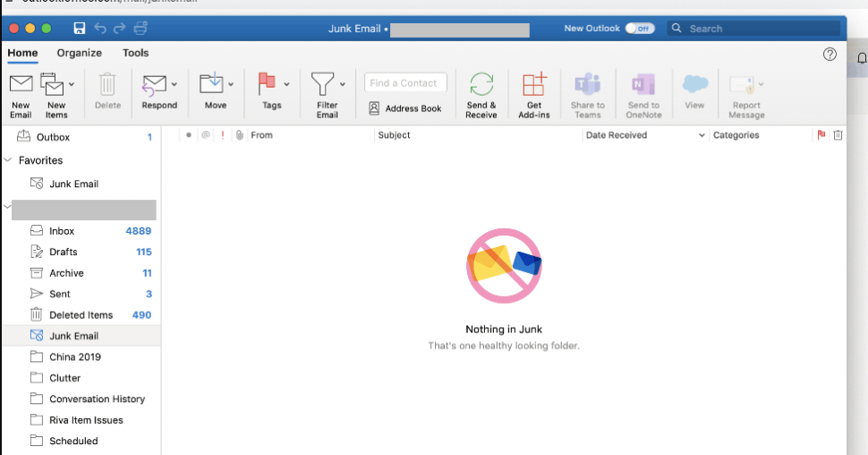The image size is (868, 455).
Task: Switch to the Organize tab
Action: pos(79,53)
